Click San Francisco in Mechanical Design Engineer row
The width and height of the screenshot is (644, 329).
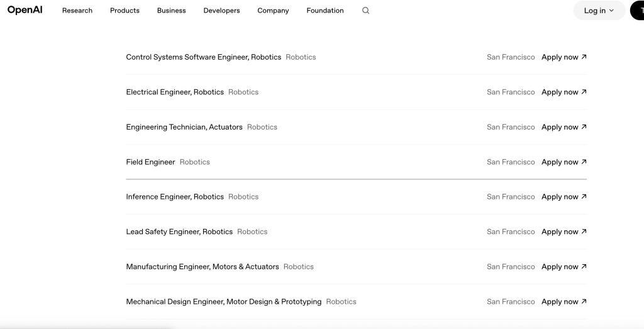pos(511,301)
